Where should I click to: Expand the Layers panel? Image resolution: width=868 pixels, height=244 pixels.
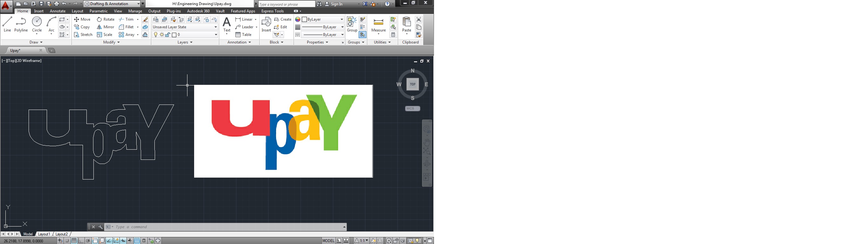pos(185,42)
